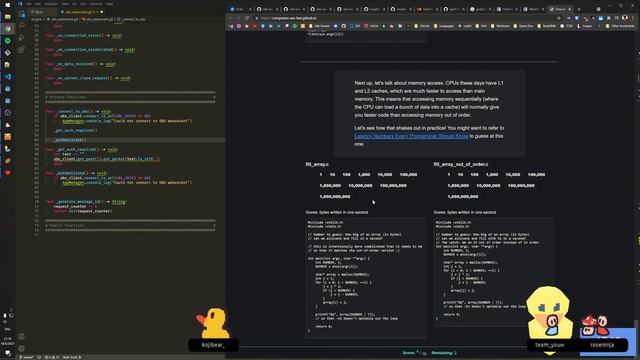Guess 1,000,000 for fill_array_out_of_order.c

(x=458, y=185)
